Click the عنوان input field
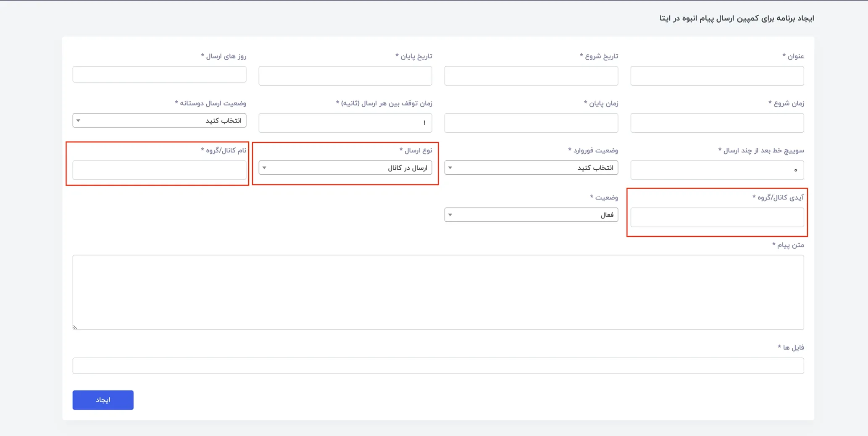868x436 pixels. tap(717, 76)
